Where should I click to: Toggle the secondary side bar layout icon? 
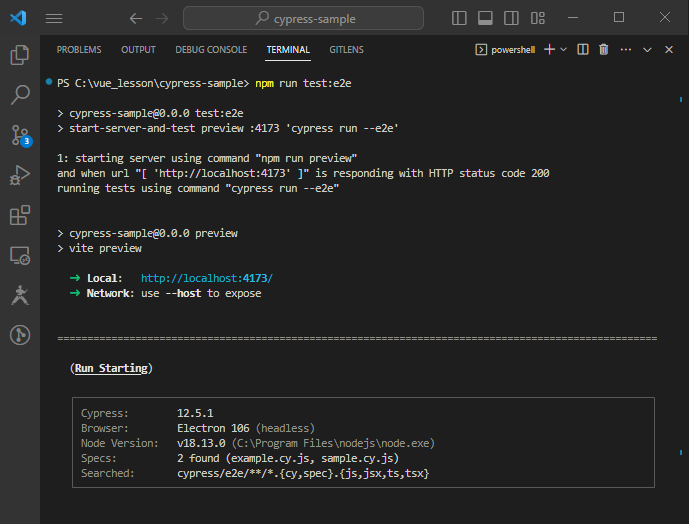click(x=511, y=18)
